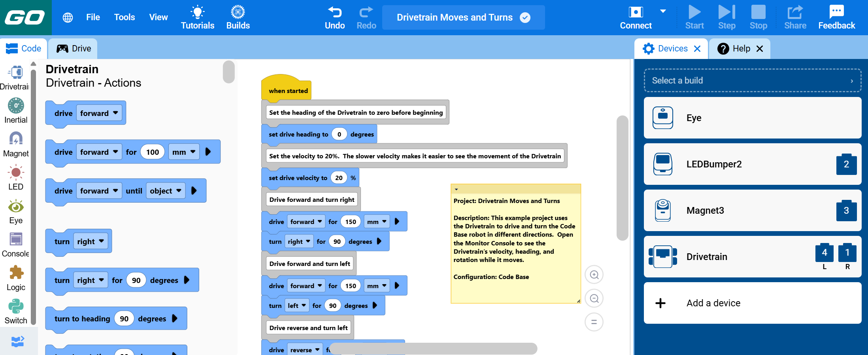Open the Builds icon
Viewport: 868px width, 355px height.
point(238,17)
